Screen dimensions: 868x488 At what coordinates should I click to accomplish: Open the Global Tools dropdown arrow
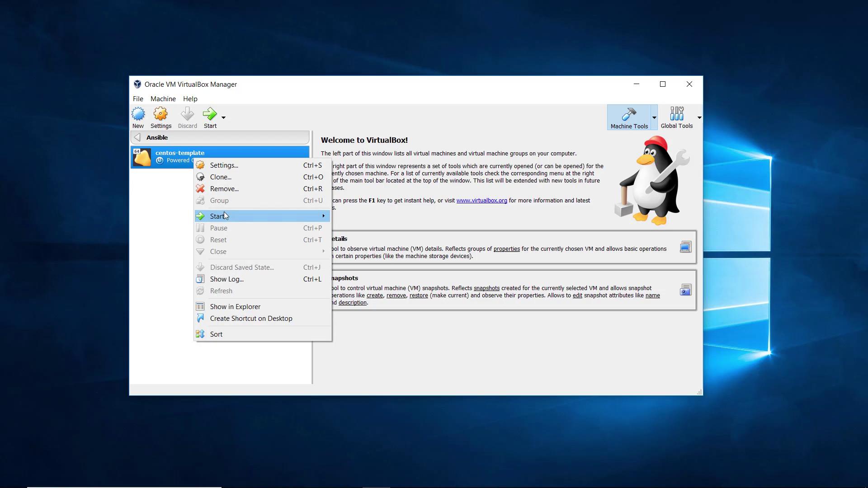pos(699,117)
